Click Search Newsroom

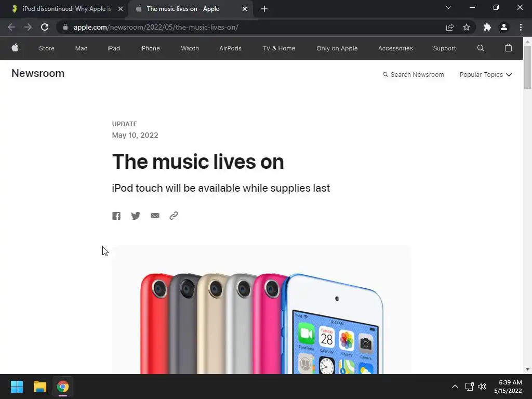(x=413, y=75)
